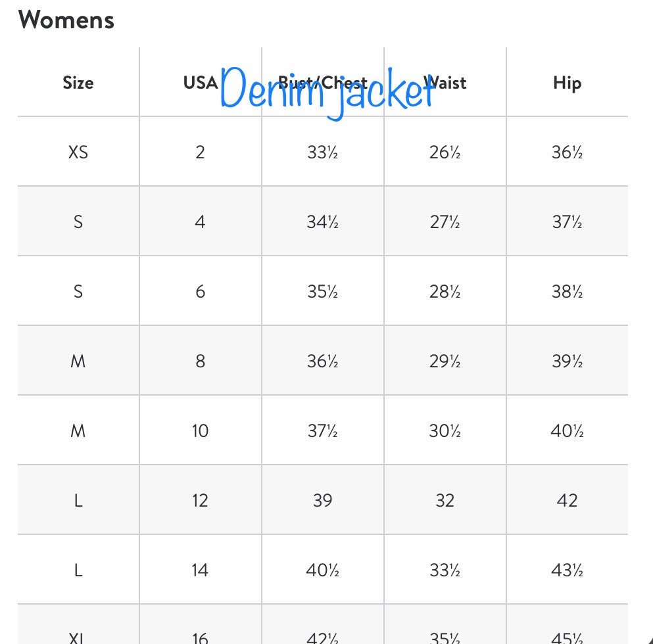653x644 pixels.
Task: Click hip value 38½
Action: [567, 292]
